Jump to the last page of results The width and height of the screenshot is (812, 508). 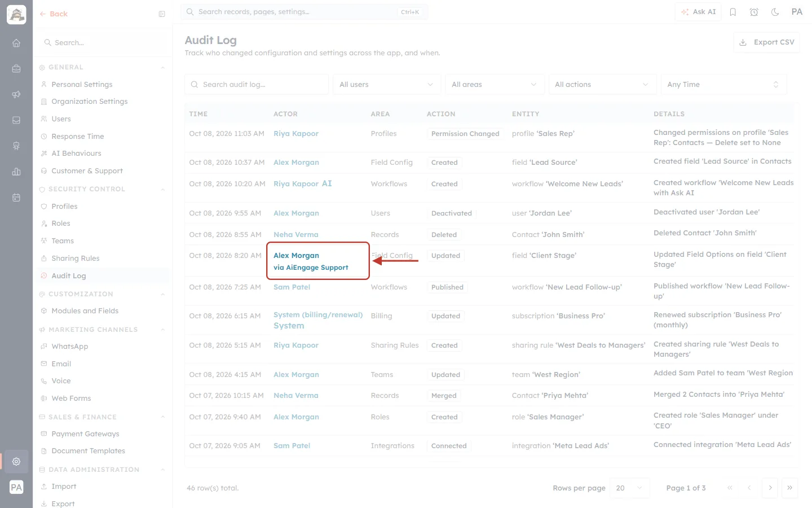coord(790,488)
